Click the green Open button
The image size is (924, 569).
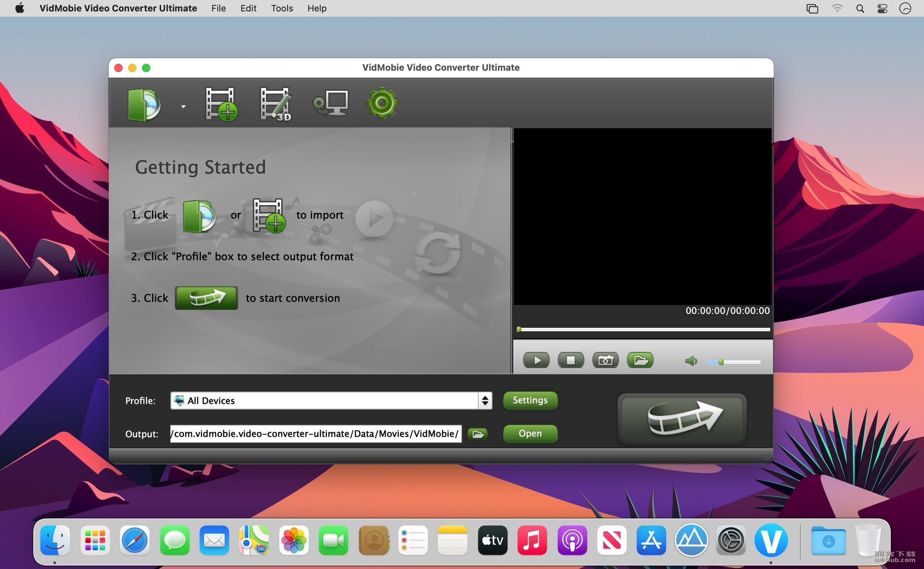530,434
